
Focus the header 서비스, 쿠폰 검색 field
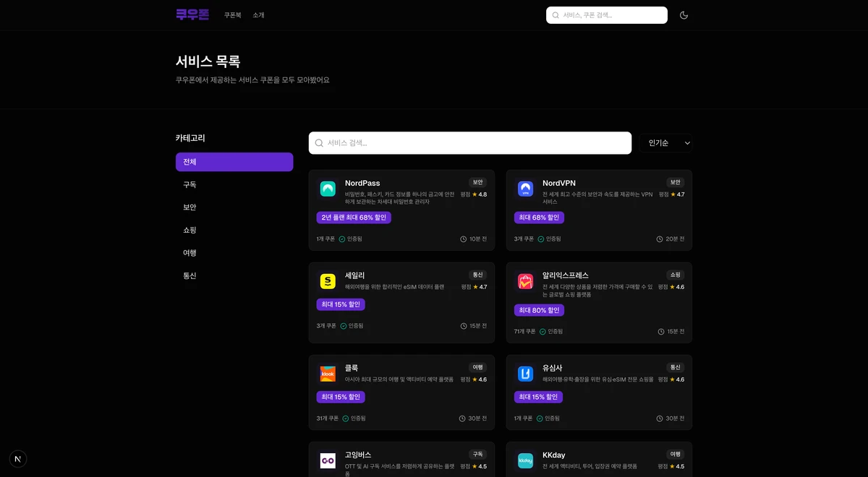[607, 15]
